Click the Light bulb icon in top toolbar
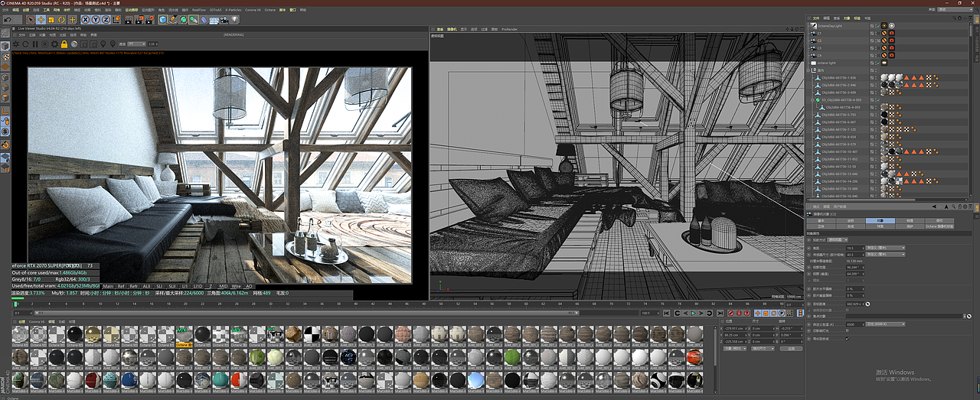This screenshot has height=400, width=980. pyautogui.click(x=234, y=19)
